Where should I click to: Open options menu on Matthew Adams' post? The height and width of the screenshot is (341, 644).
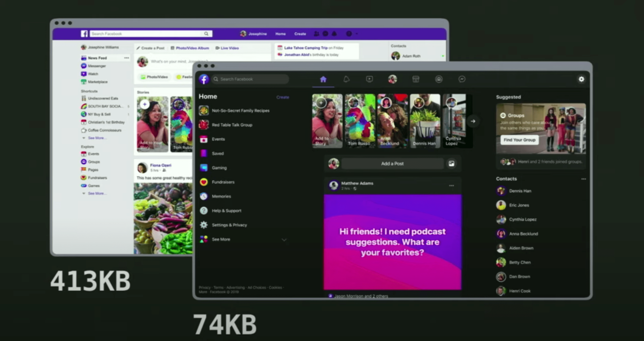point(452,185)
